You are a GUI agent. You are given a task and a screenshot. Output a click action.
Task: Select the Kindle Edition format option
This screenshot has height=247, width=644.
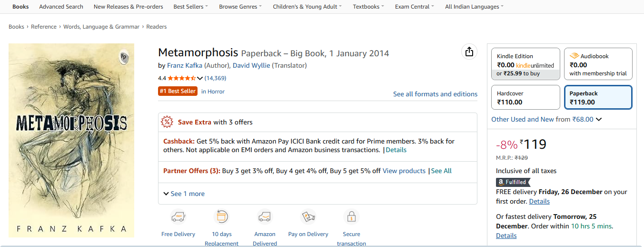pyautogui.click(x=525, y=64)
